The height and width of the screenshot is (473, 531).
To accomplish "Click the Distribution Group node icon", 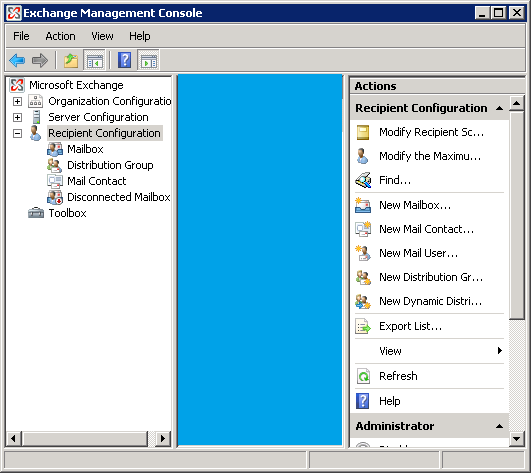I will (54, 165).
